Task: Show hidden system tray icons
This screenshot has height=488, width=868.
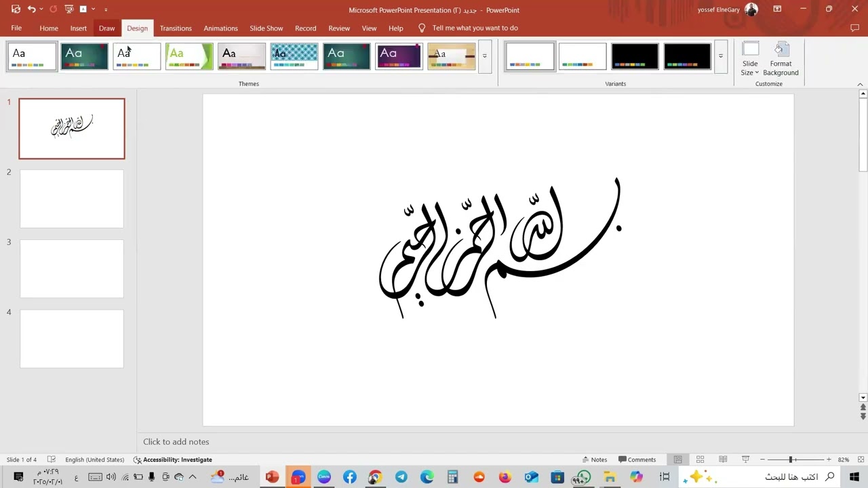Action: click(x=193, y=477)
